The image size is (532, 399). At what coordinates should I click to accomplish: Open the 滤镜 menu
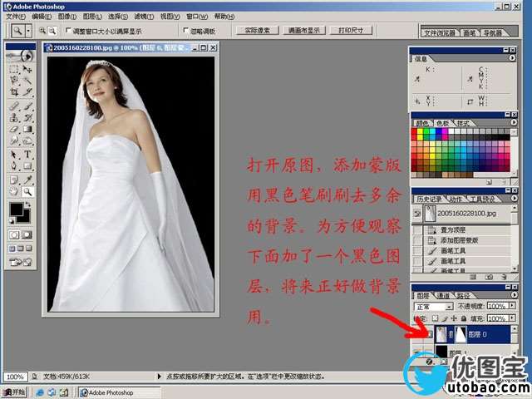[144, 17]
